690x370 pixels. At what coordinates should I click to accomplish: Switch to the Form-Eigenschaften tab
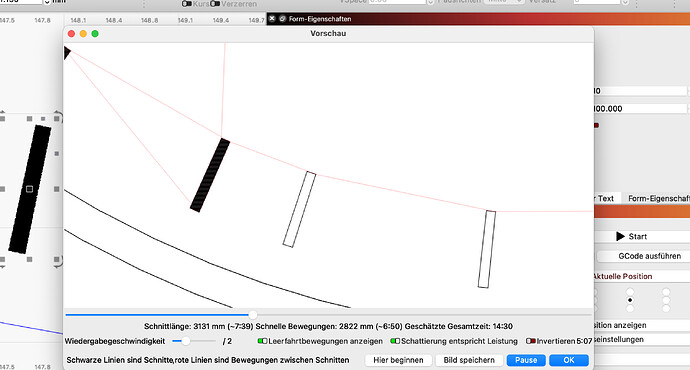click(657, 198)
